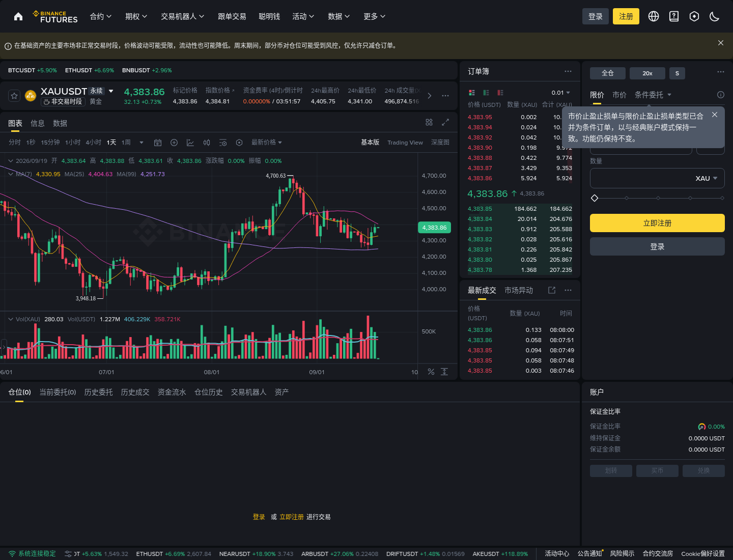Open the candlestick style icon
This screenshot has width=733, height=560.
pos(207,143)
